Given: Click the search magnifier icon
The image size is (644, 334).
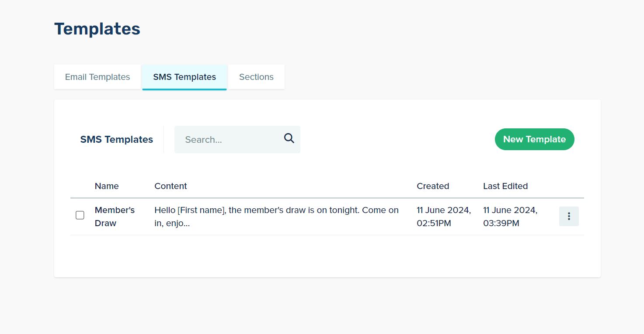Looking at the screenshot, I should click(289, 138).
